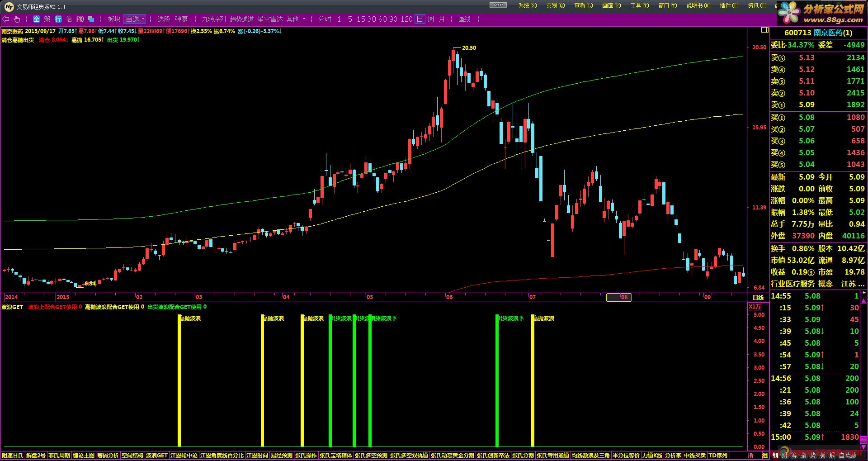
Task: Open the 画面(E) menu
Action: point(612,5)
